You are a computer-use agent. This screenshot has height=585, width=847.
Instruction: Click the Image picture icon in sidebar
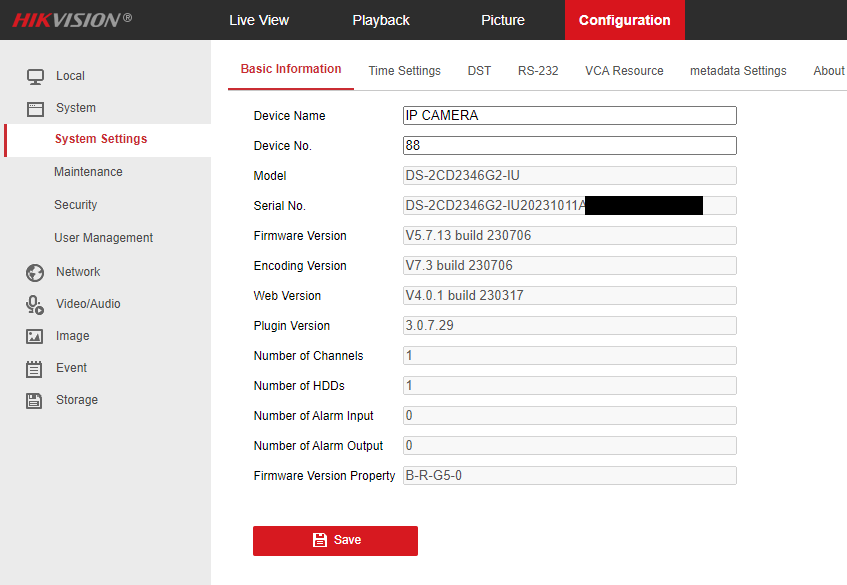(x=35, y=336)
